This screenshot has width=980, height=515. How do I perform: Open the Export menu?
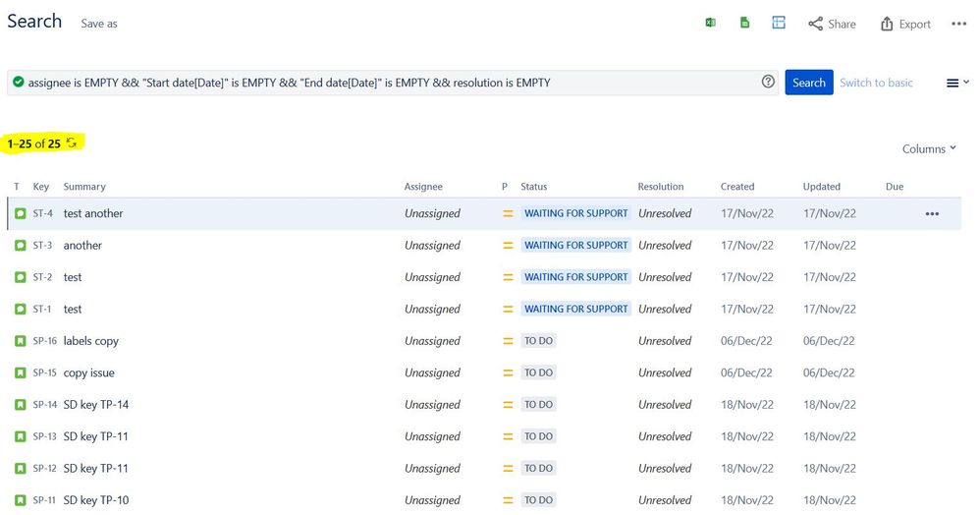(x=905, y=24)
